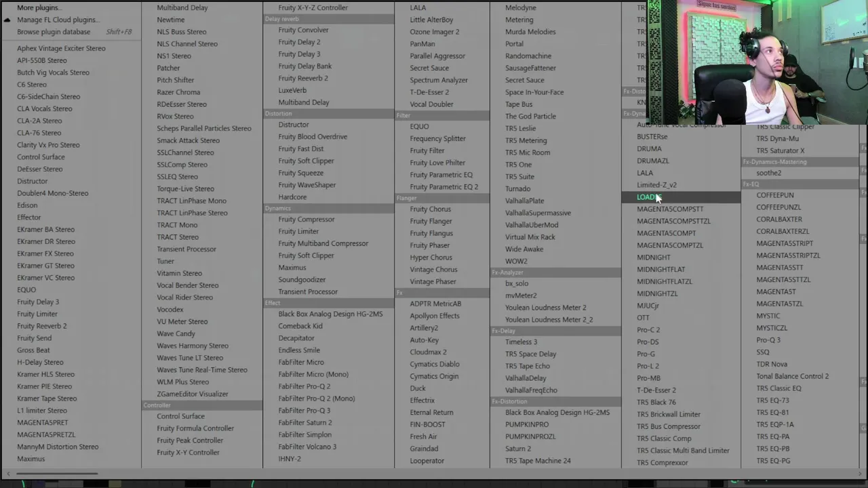The image size is (868, 488).
Task: Choose Manage FL Cloud plugins...
Action: click(x=58, y=20)
